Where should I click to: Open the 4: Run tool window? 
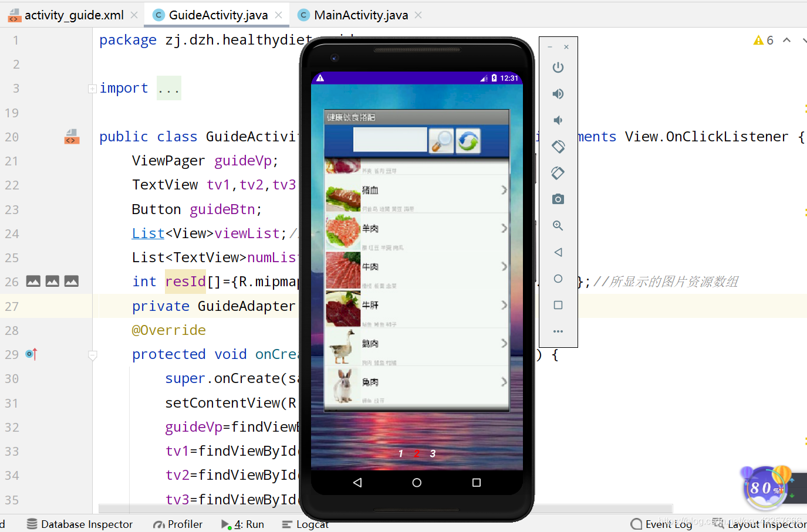tap(242, 524)
